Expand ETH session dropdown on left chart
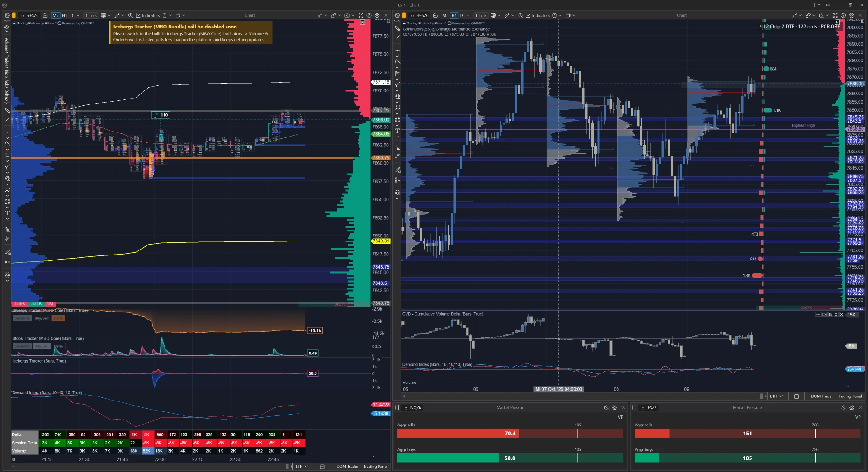Screen dimensions: 868x472 pos(302,466)
